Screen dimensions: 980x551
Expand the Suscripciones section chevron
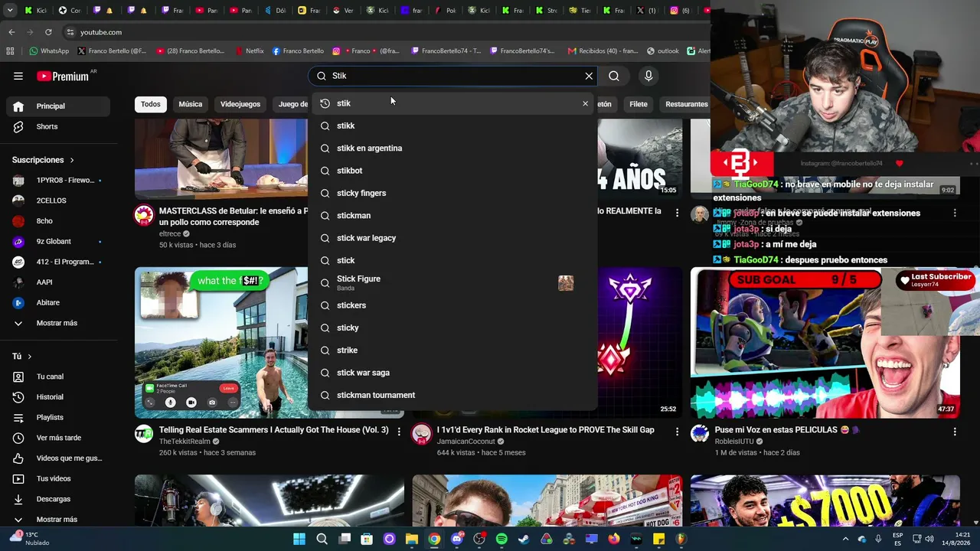72,160
